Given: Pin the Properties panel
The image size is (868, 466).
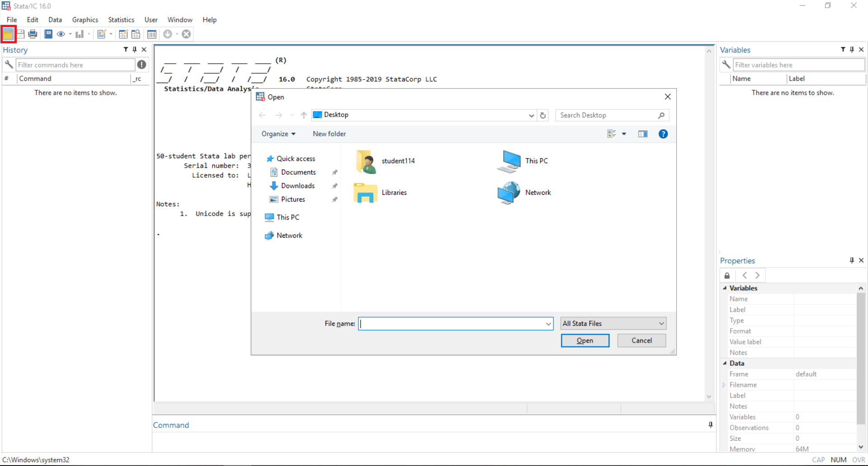Looking at the screenshot, I should point(852,260).
